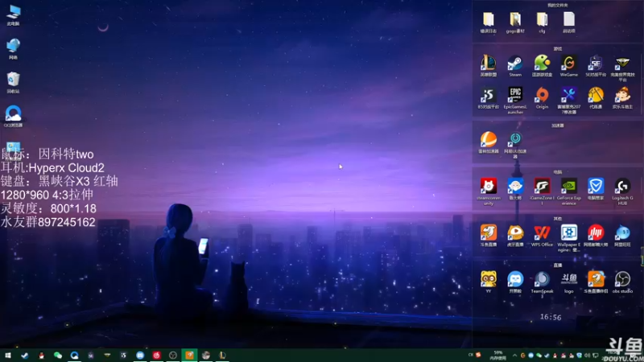Open the QQ Browser taskbar icon
The width and height of the screenshot is (644, 362).
[74, 356]
